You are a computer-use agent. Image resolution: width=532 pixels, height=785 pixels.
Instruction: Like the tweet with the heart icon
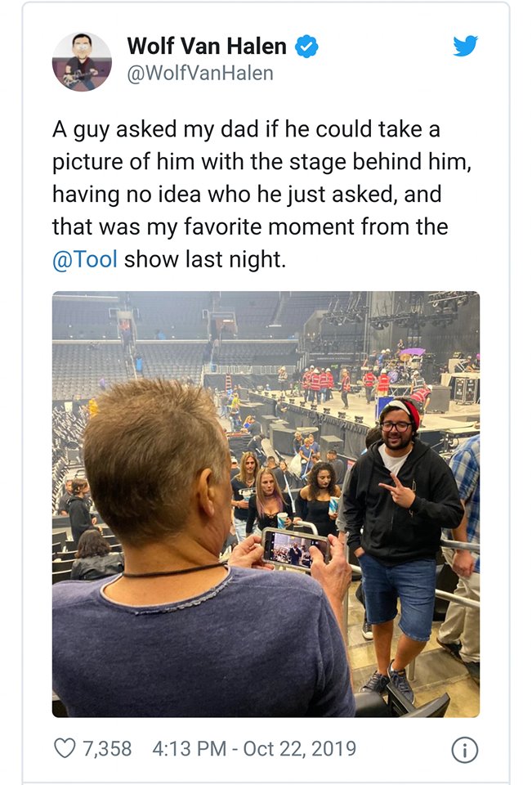coord(64,748)
